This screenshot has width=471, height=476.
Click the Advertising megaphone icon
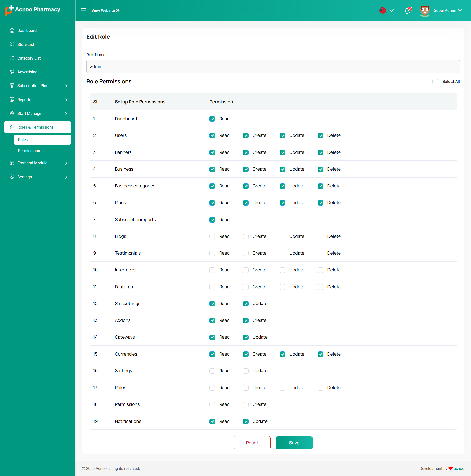[12, 72]
